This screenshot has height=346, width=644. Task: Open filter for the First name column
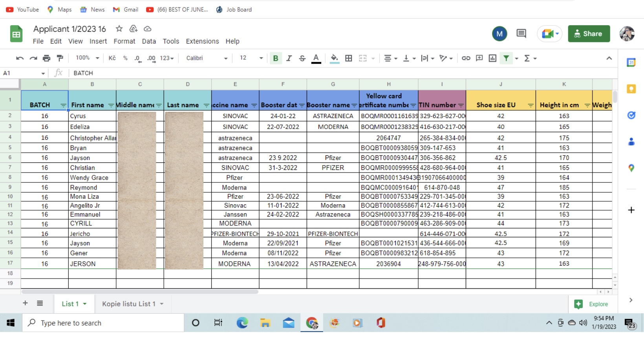tap(111, 106)
